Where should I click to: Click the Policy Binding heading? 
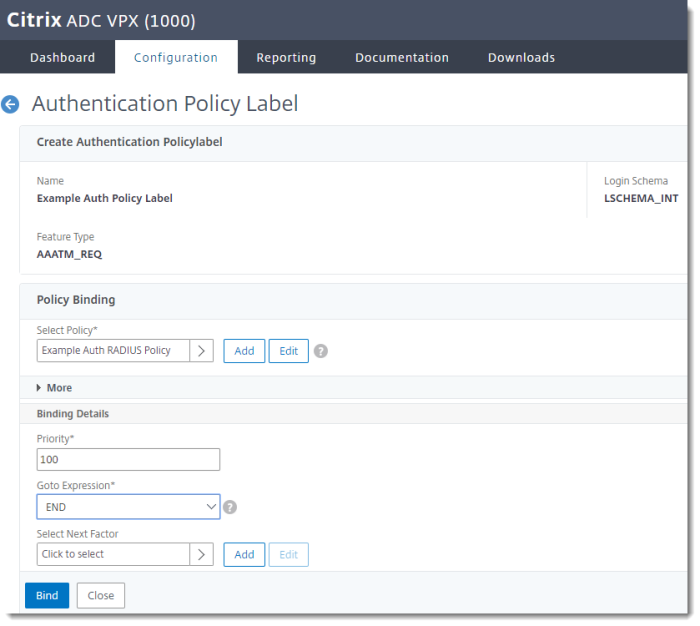tap(76, 300)
